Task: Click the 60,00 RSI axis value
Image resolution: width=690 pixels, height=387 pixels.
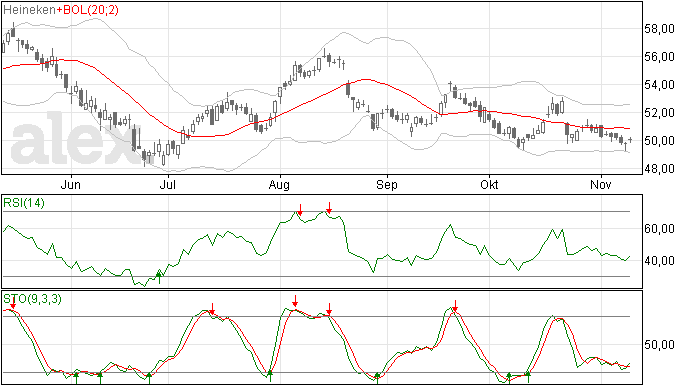Action: (x=659, y=229)
